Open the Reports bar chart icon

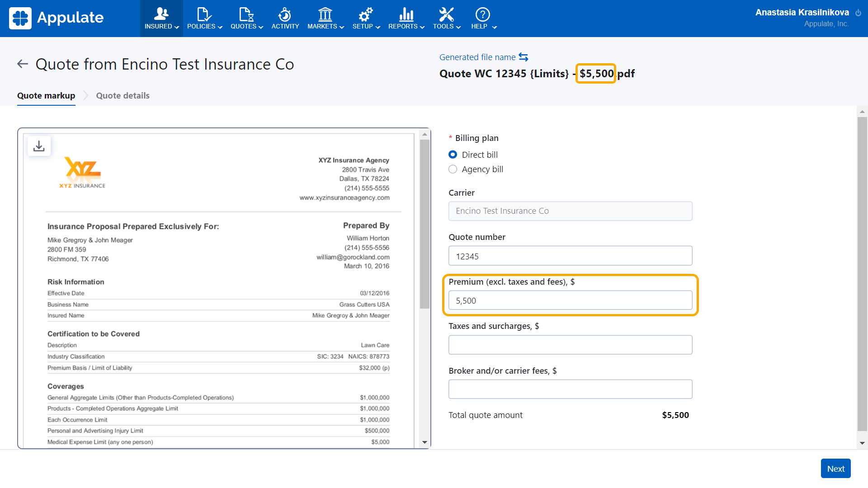click(x=406, y=14)
